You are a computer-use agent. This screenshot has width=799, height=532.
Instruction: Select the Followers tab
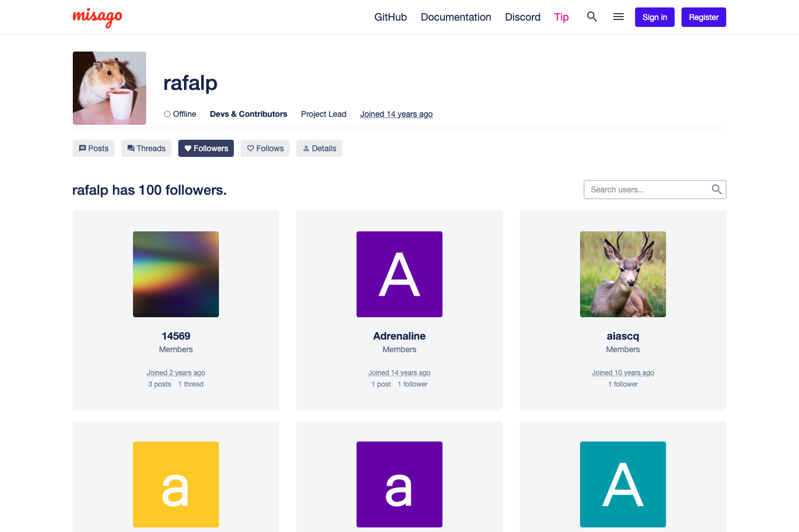(x=206, y=148)
